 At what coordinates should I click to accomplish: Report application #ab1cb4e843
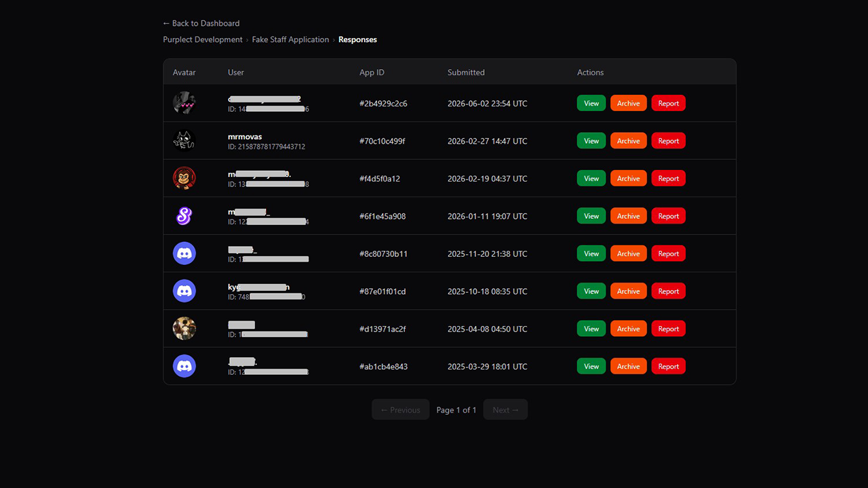point(669,366)
